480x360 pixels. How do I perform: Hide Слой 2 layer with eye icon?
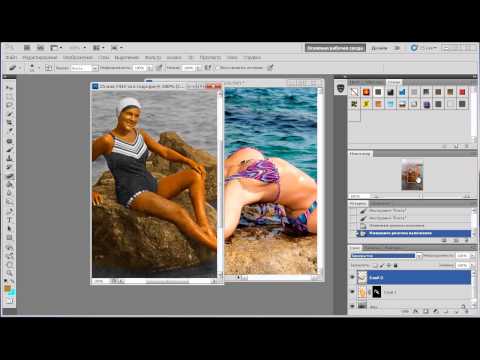click(x=352, y=277)
